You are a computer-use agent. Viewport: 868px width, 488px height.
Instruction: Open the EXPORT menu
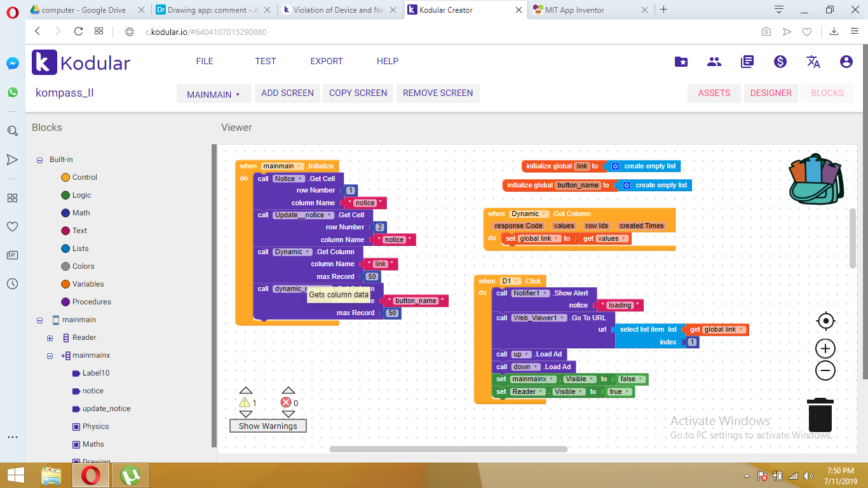point(327,61)
